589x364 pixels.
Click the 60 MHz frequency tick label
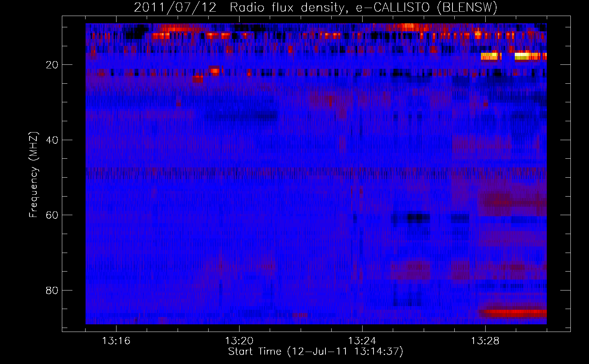[x=52, y=215]
